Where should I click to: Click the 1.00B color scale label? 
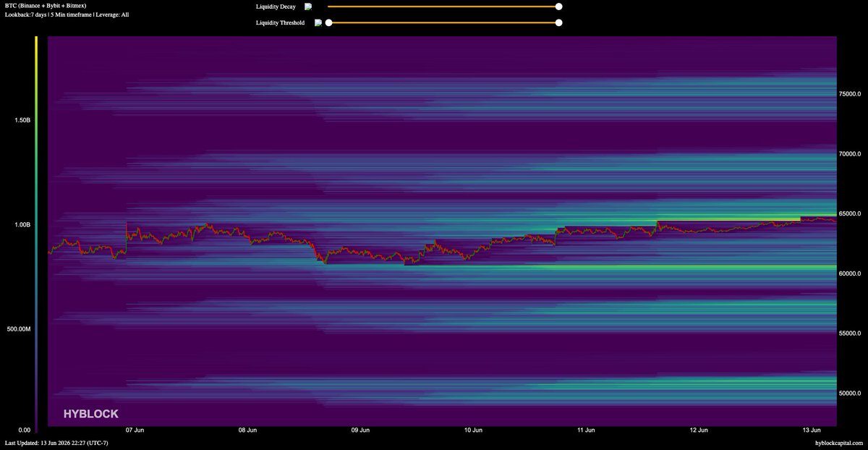click(x=22, y=224)
